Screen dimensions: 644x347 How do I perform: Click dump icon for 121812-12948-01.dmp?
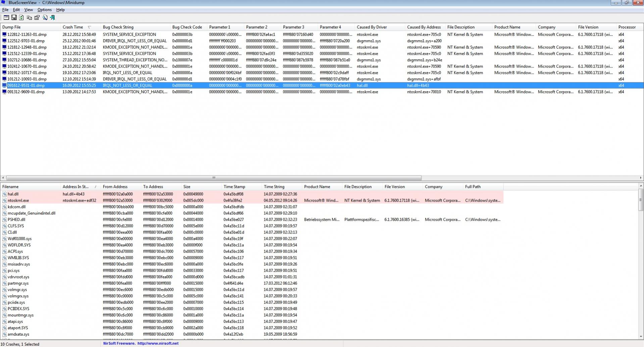click(x=4, y=47)
